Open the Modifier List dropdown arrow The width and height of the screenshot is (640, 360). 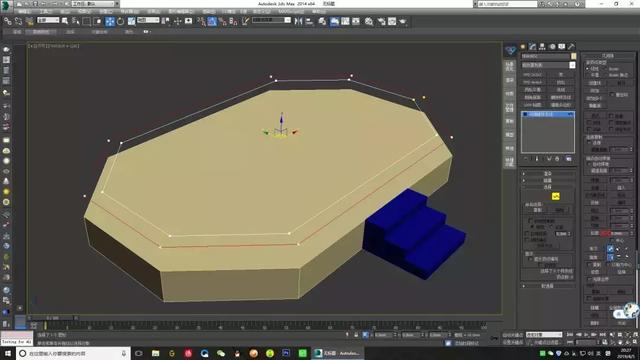(572, 65)
